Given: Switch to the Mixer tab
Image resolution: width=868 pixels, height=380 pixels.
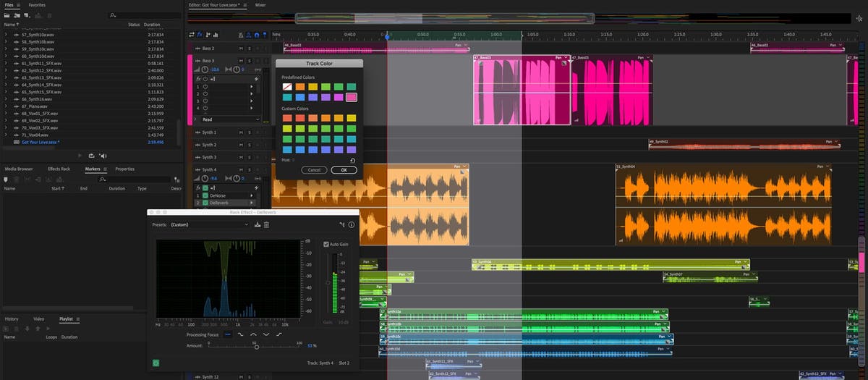Looking at the screenshot, I should (x=260, y=4).
